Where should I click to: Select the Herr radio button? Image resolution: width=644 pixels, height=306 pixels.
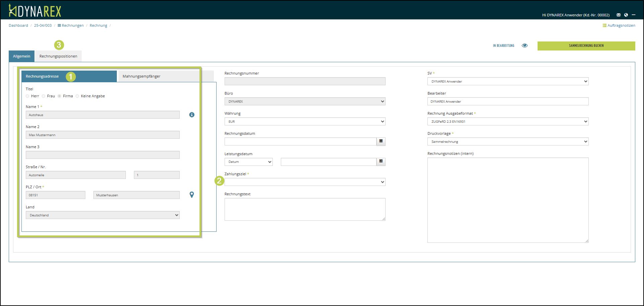click(27, 96)
